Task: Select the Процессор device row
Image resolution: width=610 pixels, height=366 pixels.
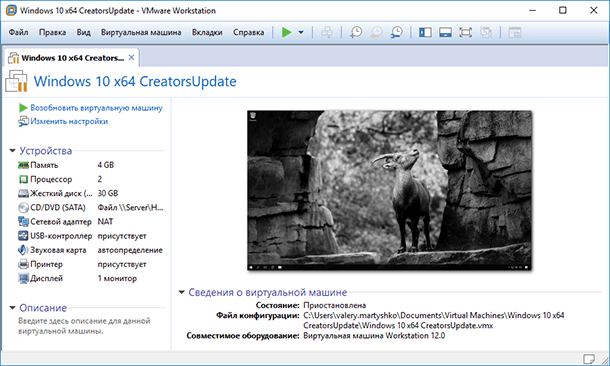Action: pyautogui.click(x=90, y=179)
